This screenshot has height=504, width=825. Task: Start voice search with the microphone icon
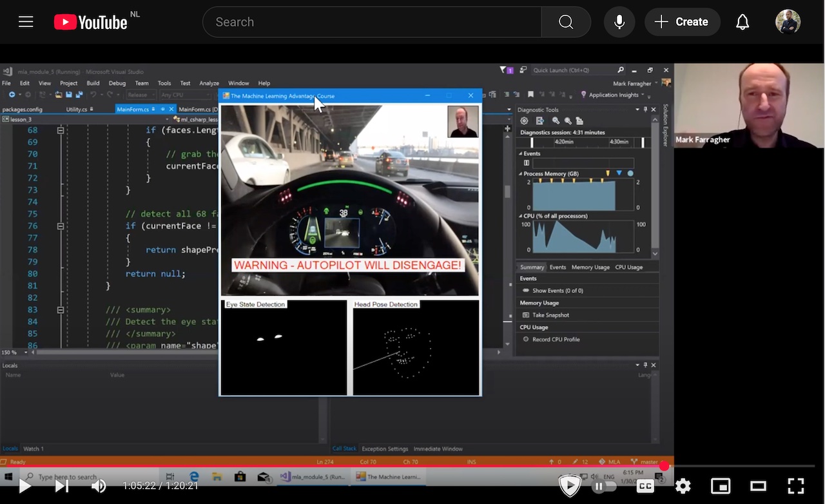click(x=619, y=22)
